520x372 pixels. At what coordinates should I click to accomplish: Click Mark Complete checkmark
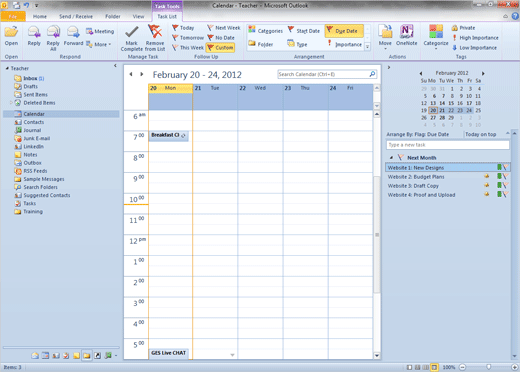132,38
